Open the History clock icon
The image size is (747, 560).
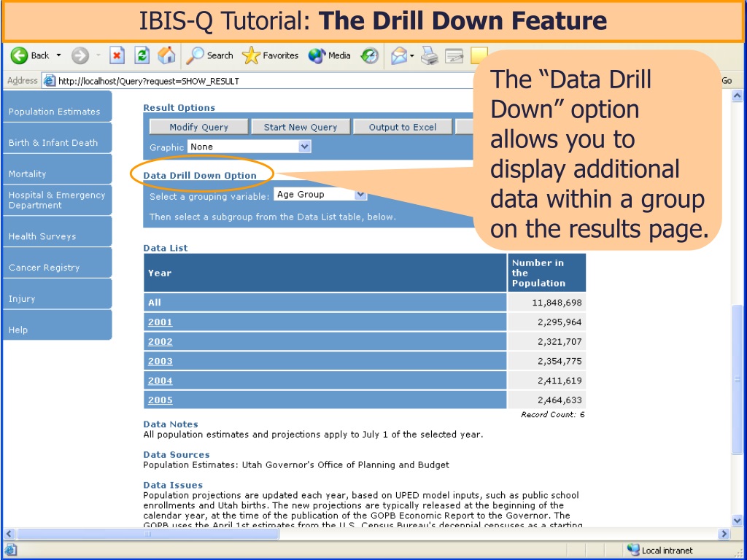[369, 55]
